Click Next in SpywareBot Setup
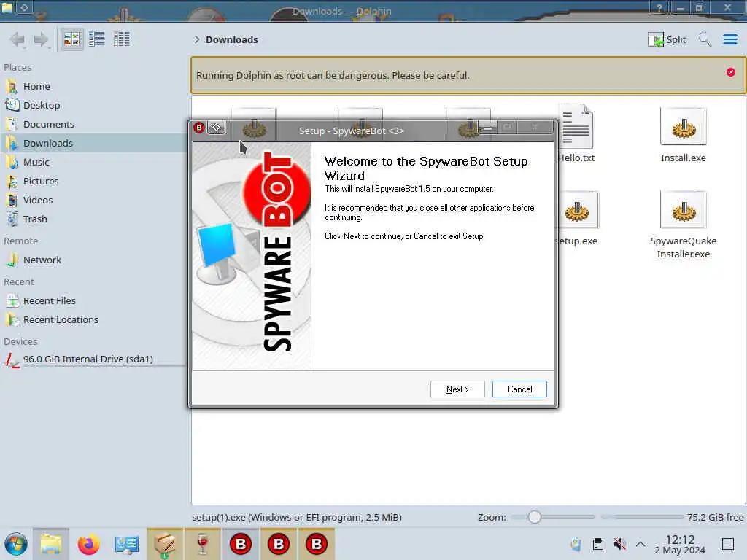The image size is (747, 560). coord(457,389)
